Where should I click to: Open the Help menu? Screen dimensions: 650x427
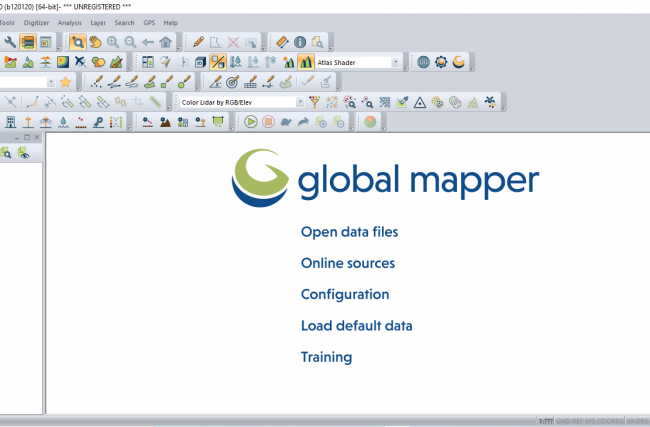point(170,23)
